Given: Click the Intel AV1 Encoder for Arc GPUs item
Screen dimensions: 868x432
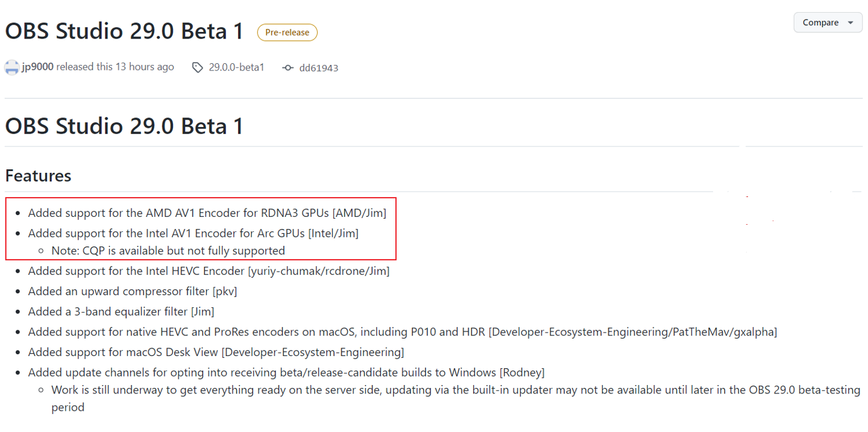Looking at the screenshot, I should click(193, 233).
